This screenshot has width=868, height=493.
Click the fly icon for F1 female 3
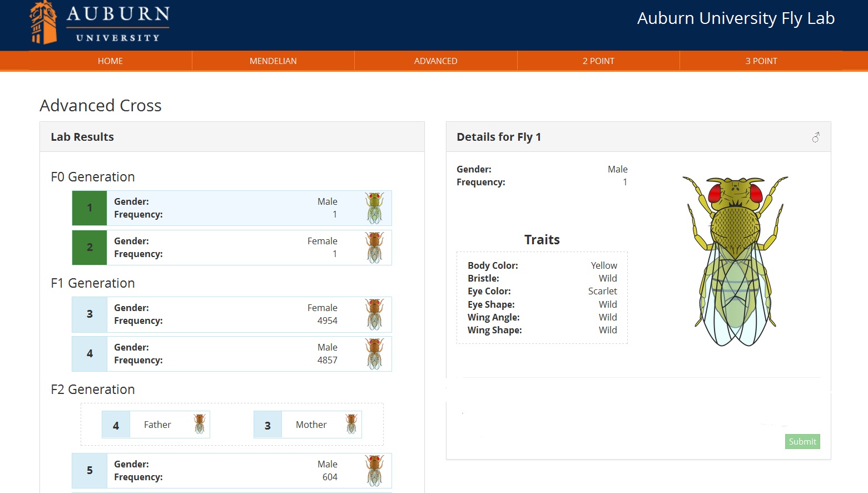tap(374, 314)
